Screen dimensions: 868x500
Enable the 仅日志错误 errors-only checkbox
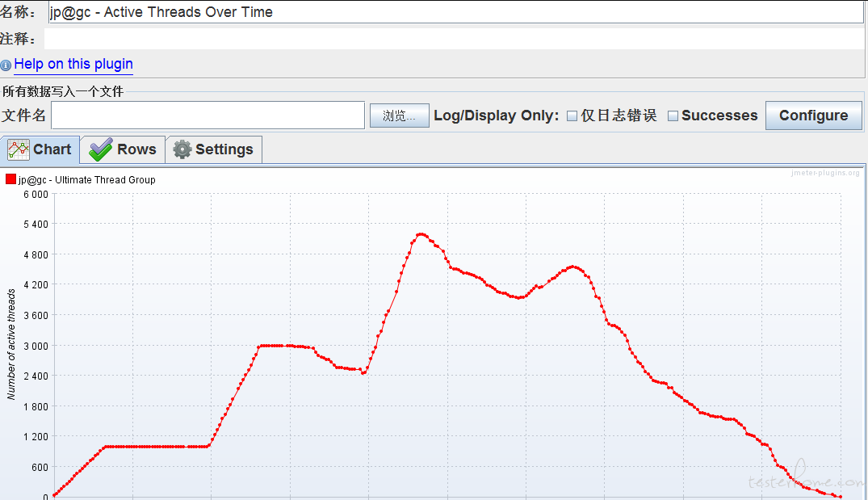pyautogui.click(x=572, y=116)
